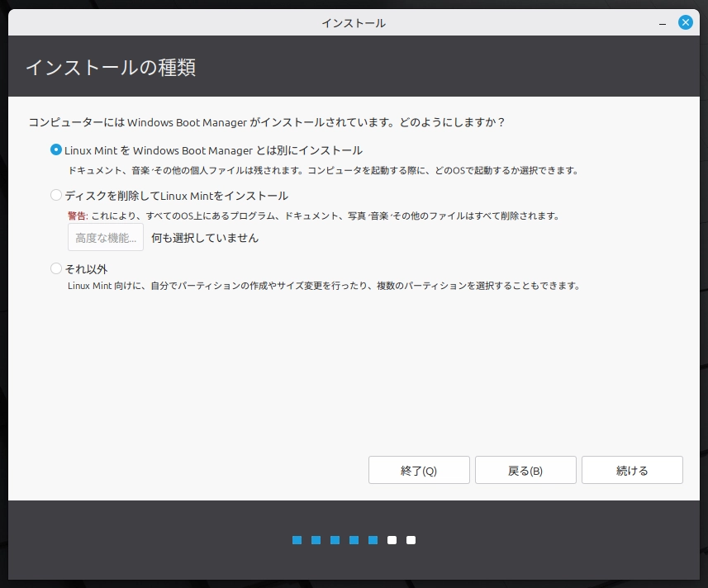Click the fifth blue progress dot
The image size is (708, 588).
373,540
